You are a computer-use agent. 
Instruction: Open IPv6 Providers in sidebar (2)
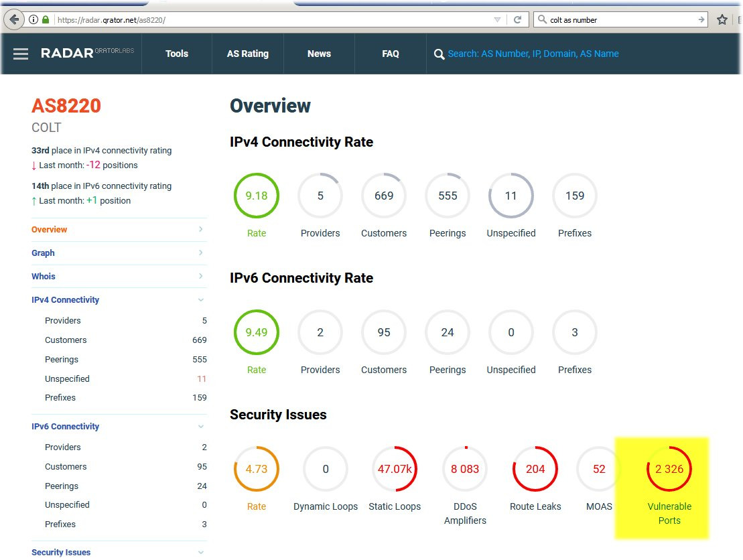pyautogui.click(x=125, y=447)
